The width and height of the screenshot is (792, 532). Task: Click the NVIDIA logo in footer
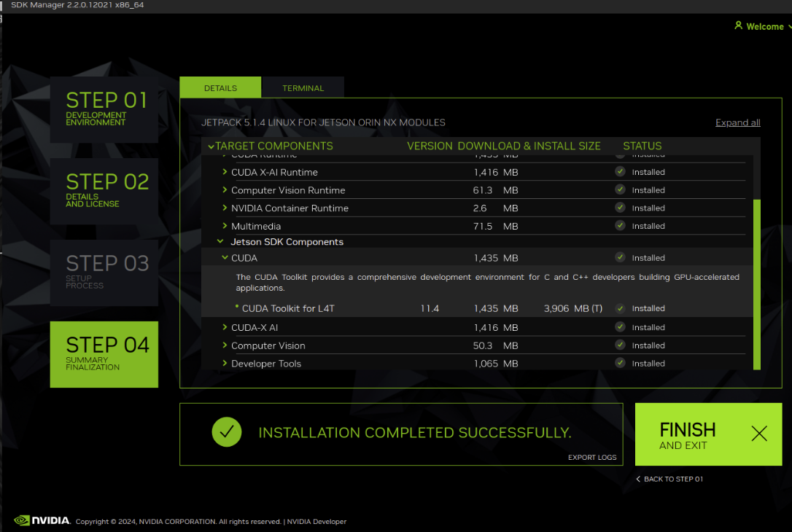point(42,520)
